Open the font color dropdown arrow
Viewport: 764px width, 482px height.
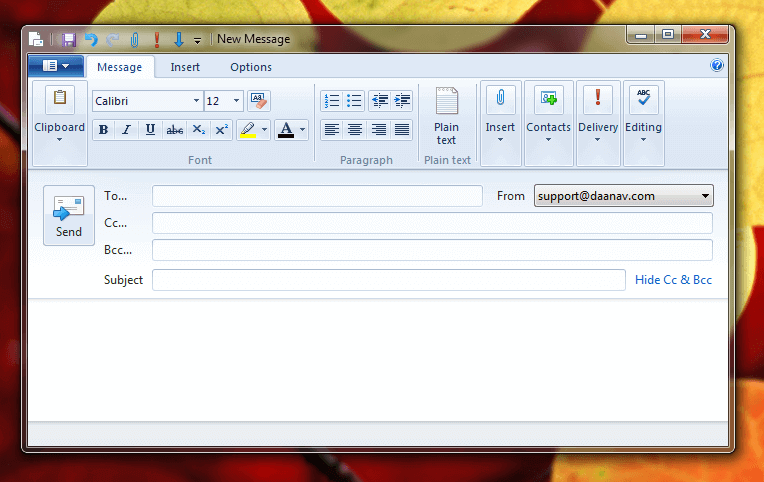tap(303, 130)
